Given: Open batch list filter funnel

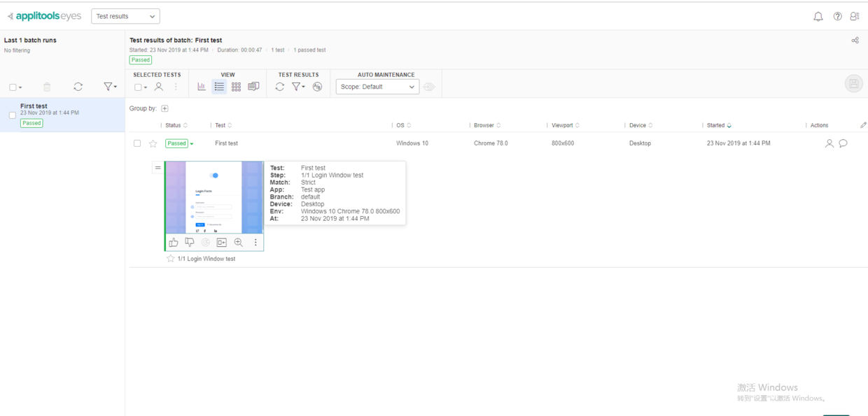Looking at the screenshot, I should (x=110, y=87).
